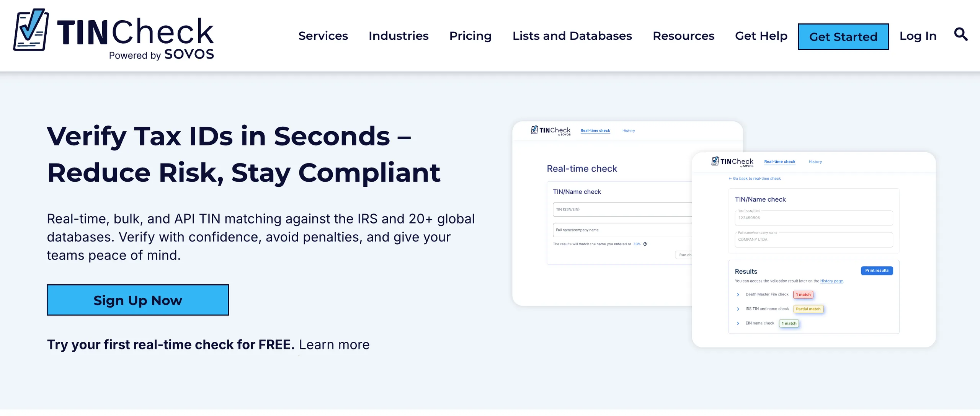Image resolution: width=980 pixels, height=416 pixels.
Task: Click the Sign Up Now button
Action: (x=138, y=300)
